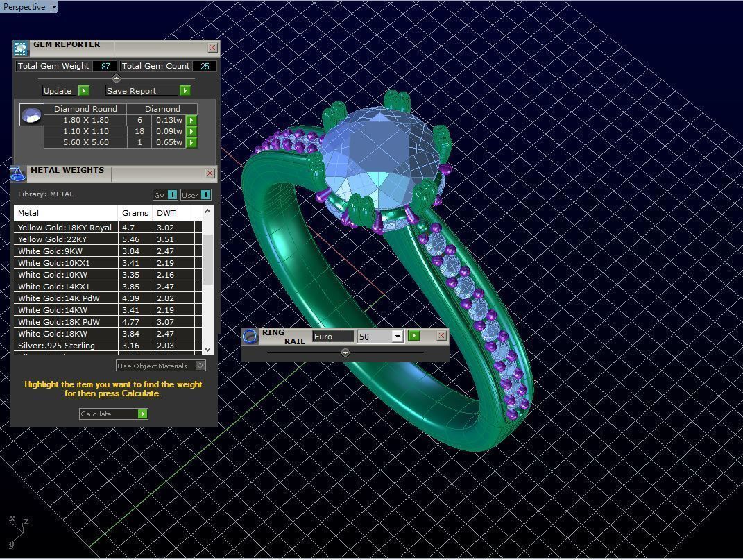Select the White Gold:14KW row

[108, 310]
